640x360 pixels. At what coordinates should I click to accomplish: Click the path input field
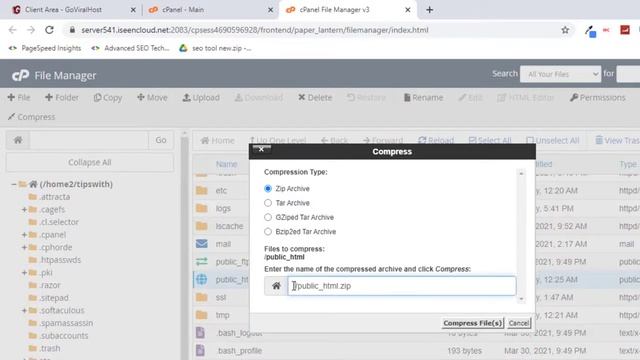pyautogui.click(x=89, y=140)
